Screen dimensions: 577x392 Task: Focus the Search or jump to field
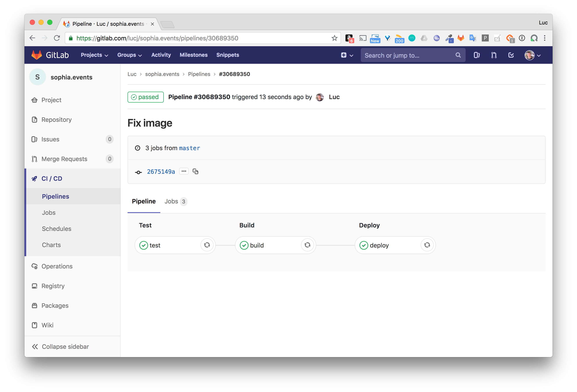[409, 55]
